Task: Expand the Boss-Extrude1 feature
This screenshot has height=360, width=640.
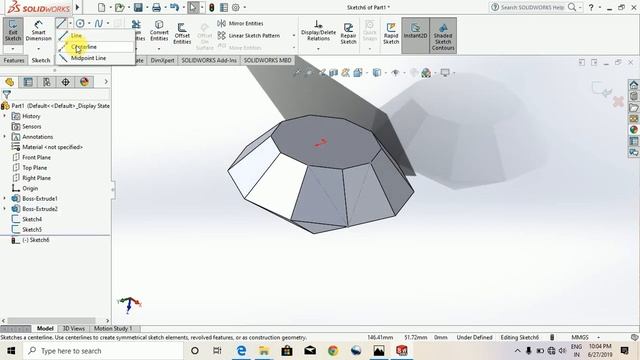Action: click(x=5, y=198)
